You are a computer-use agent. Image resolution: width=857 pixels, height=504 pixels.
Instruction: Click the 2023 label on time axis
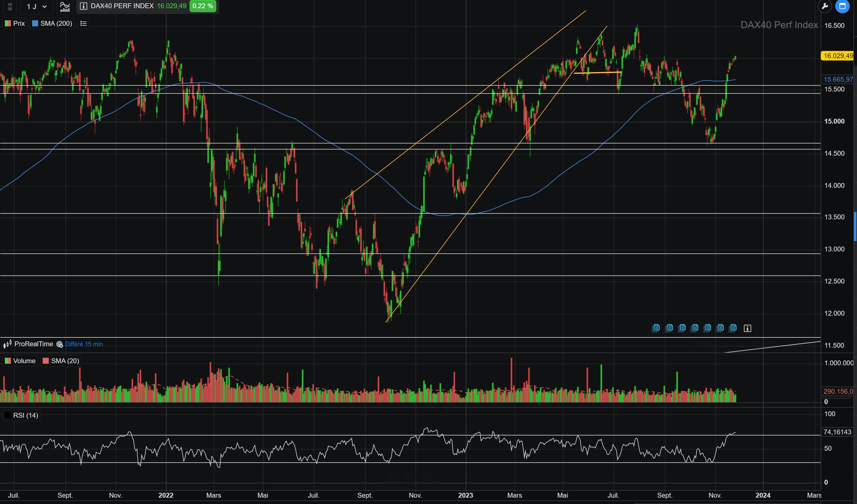tap(465, 495)
